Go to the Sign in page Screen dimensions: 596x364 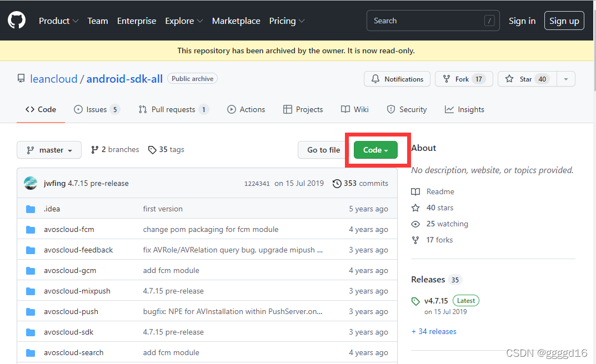[x=522, y=21]
